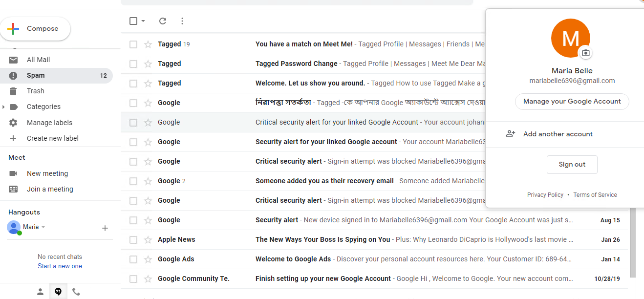
Task: Star the Apple News email
Action: tap(148, 240)
